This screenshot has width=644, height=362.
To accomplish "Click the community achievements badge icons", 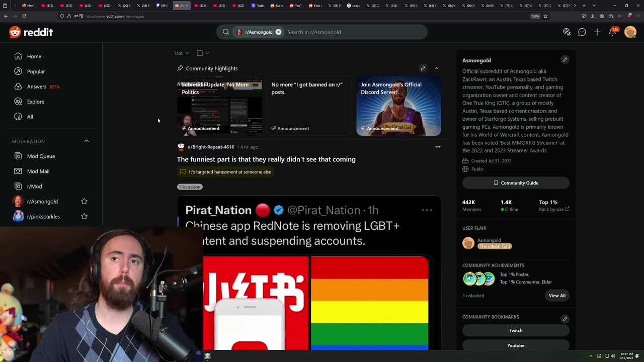I will tap(478, 278).
